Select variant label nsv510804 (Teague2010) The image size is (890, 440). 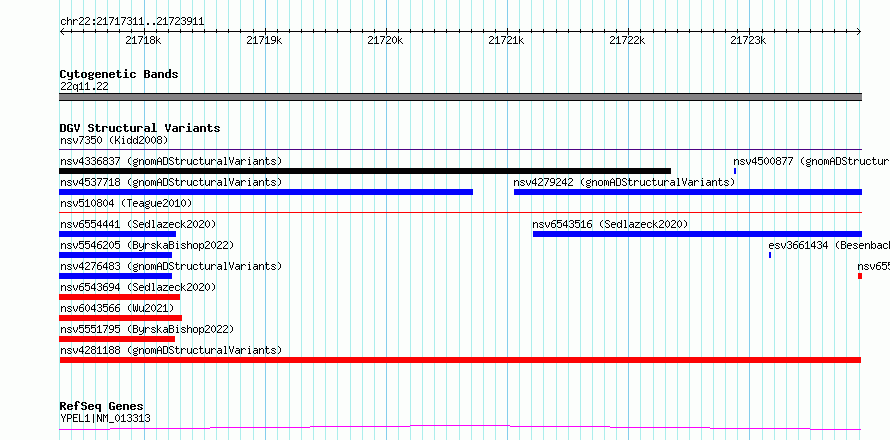[x=126, y=203]
